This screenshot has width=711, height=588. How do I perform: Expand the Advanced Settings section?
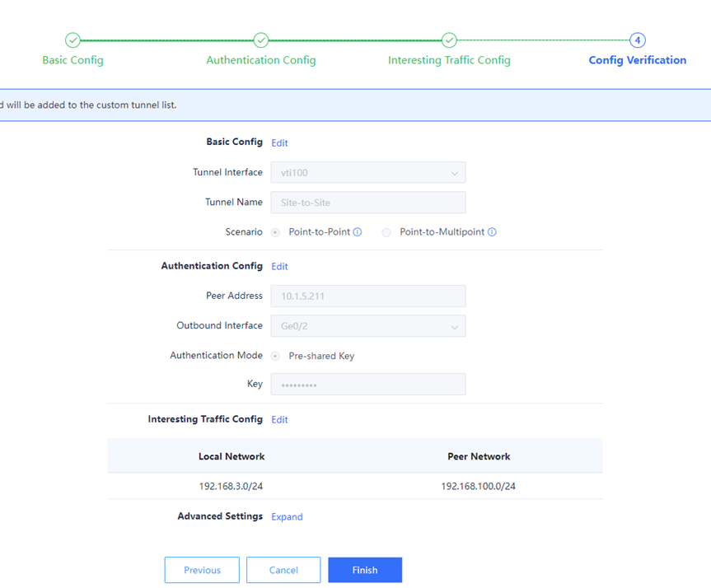(x=287, y=517)
